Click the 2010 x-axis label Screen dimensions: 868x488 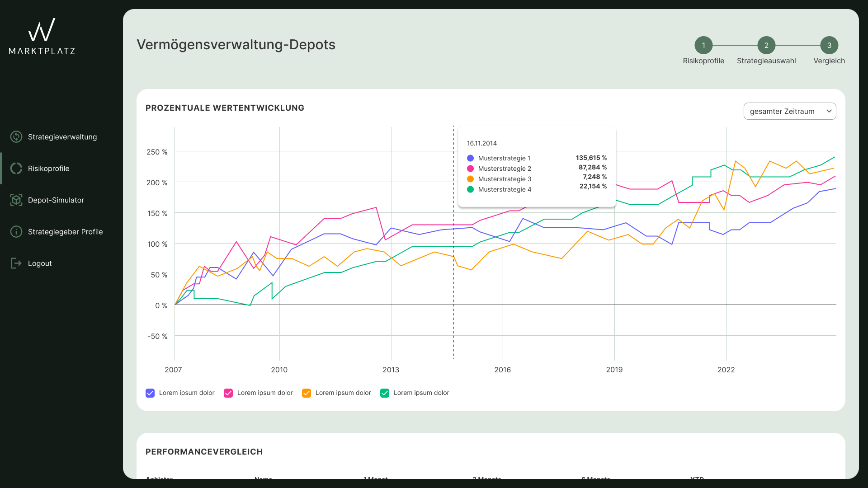(x=279, y=370)
